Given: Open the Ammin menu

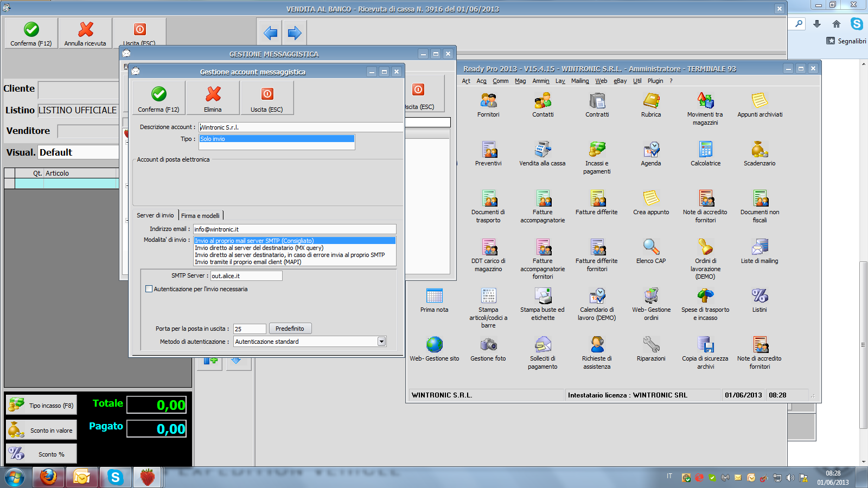Looking at the screenshot, I should coord(541,81).
